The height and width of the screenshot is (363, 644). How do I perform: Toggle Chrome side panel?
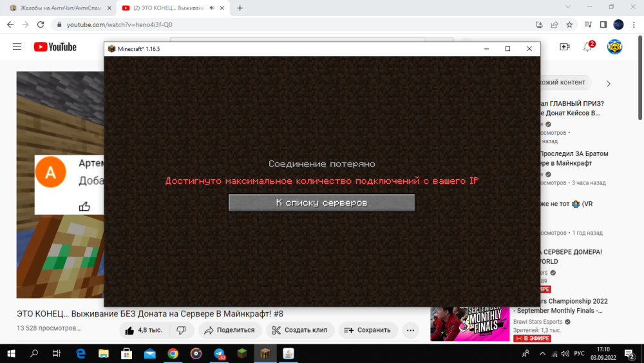coord(603,25)
